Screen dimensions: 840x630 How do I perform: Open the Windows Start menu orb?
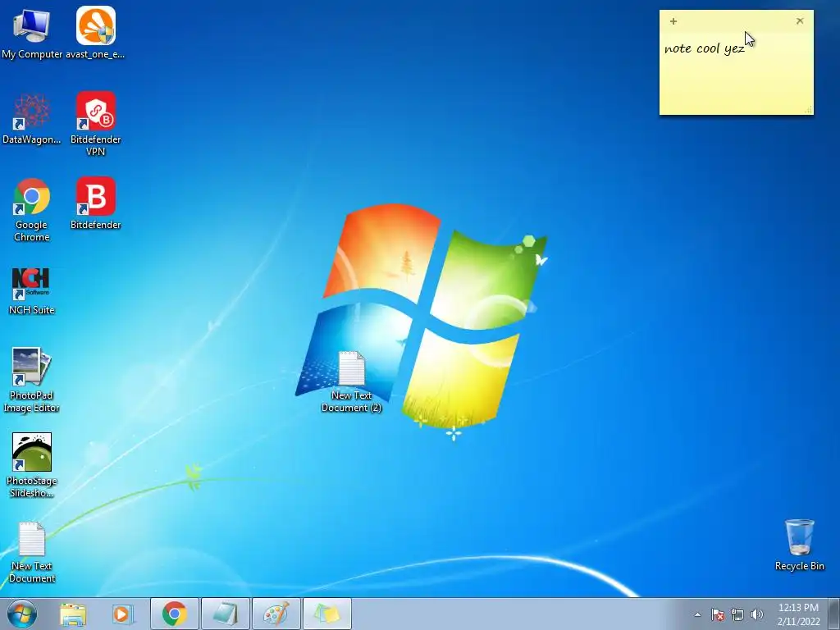[x=22, y=614]
